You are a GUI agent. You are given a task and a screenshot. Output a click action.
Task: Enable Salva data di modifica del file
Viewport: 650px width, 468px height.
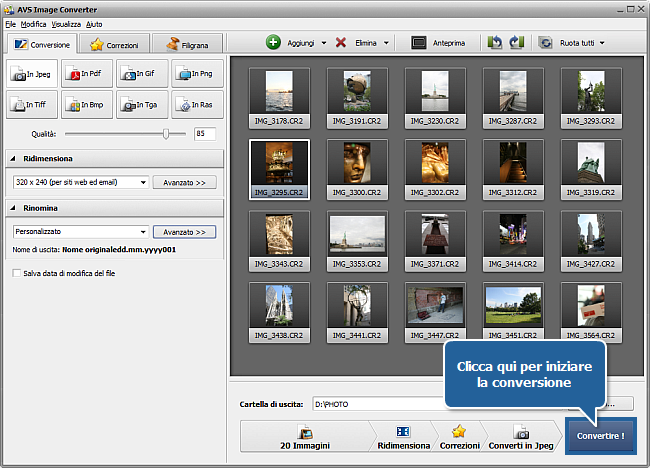point(15,273)
